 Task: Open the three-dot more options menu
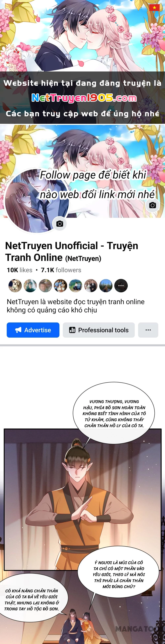coord(148,330)
